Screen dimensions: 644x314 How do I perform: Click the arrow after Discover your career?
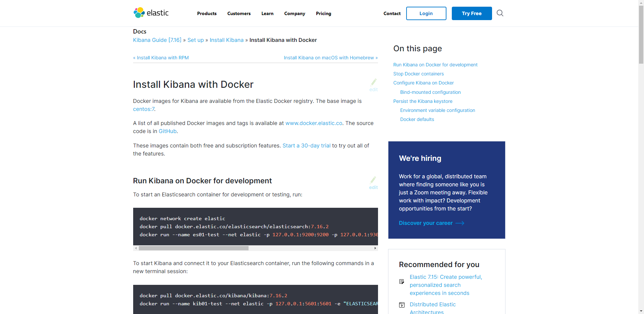point(460,223)
